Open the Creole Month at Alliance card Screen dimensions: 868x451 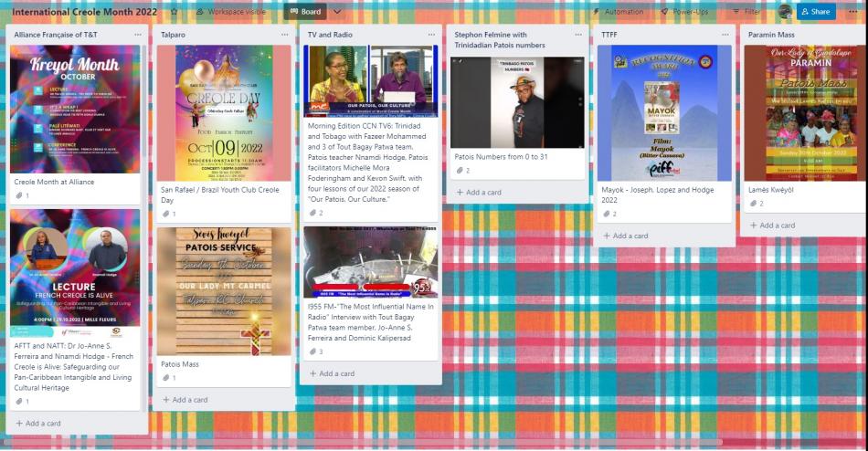pyautogui.click(x=54, y=182)
